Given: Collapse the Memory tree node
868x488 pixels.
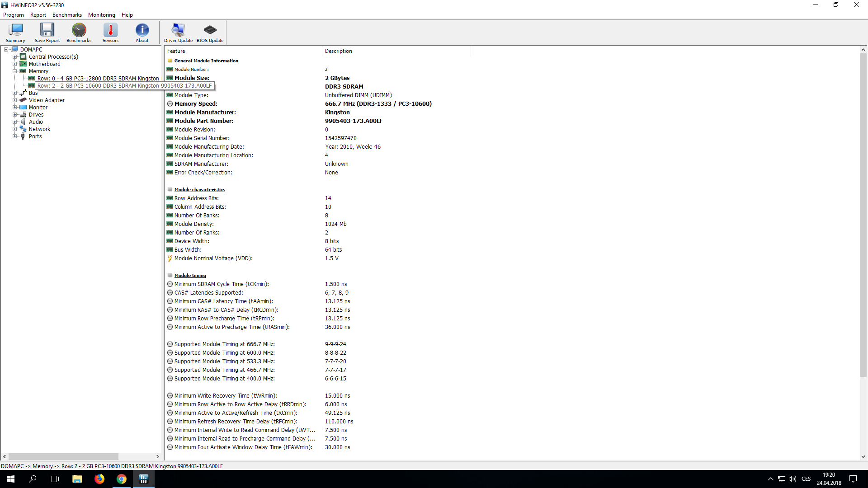Looking at the screenshot, I should 15,71.
